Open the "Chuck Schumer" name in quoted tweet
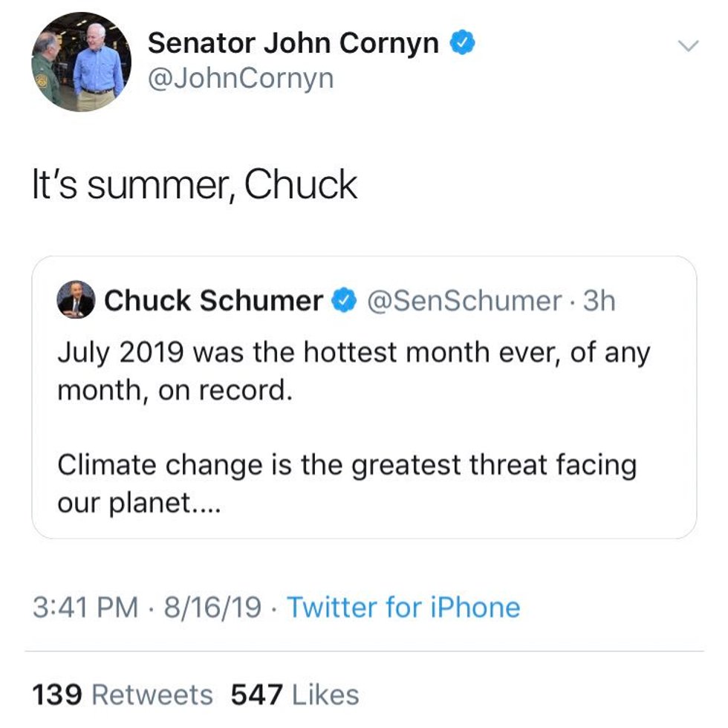The image size is (728, 728). pos(214,301)
